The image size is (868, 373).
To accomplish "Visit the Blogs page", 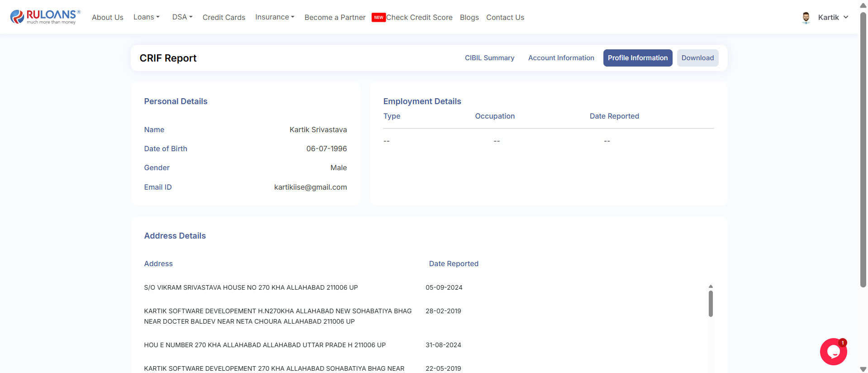I will (469, 18).
